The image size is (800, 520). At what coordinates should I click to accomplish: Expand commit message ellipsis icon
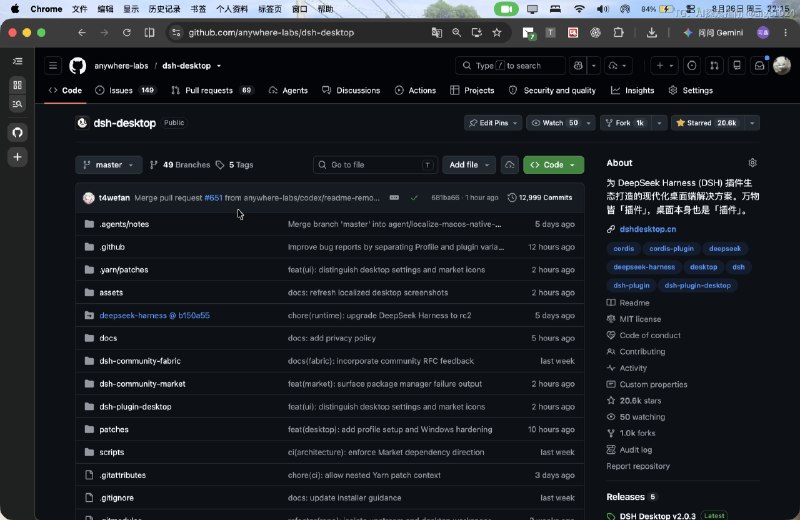(x=394, y=197)
